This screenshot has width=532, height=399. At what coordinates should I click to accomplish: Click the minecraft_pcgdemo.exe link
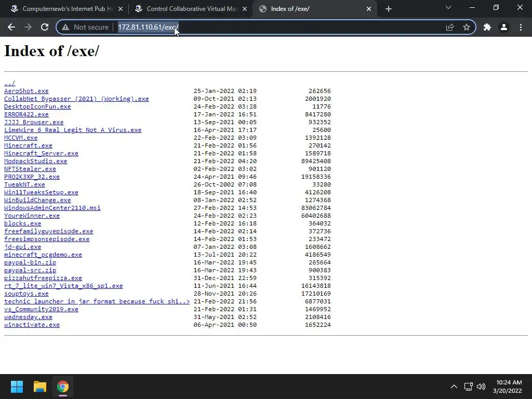pyautogui.click(x=43, y=255)
